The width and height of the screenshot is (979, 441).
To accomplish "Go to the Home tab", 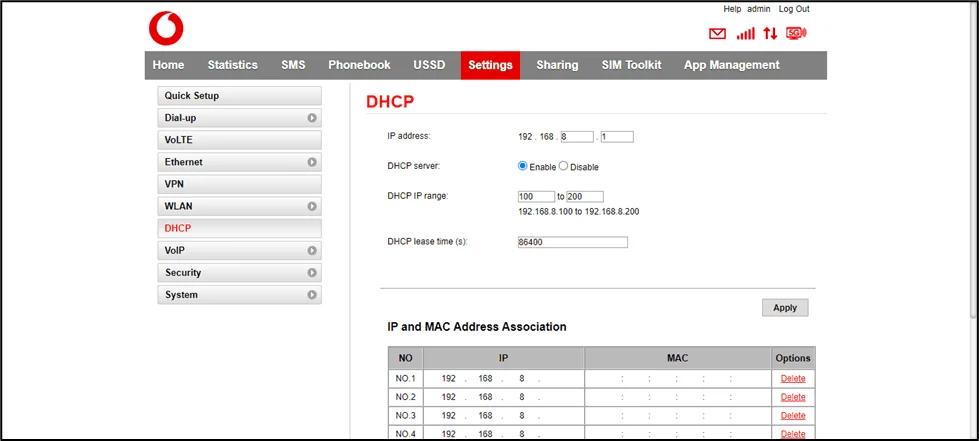I will point(169,65).
